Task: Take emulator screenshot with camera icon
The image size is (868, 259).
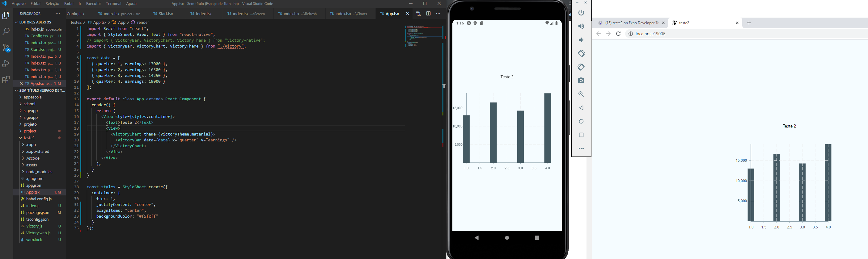Action: point(581,81)
